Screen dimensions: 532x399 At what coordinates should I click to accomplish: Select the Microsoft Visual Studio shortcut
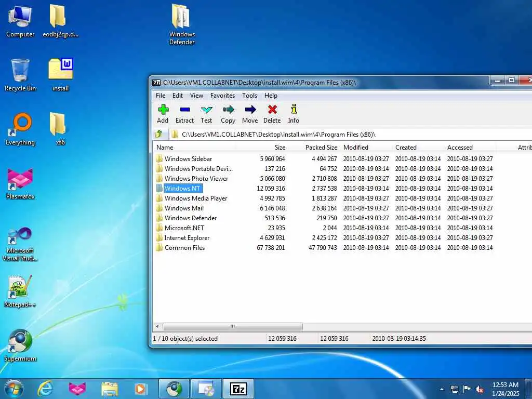pyautogui.click(x=20, y=244)
